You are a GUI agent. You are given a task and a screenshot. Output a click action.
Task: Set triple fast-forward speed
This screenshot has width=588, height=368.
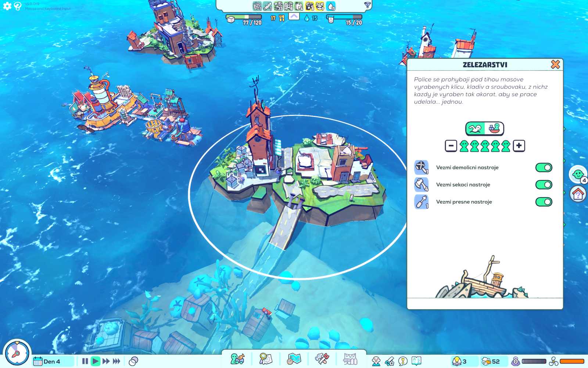pyautogui.click(x=117, y=361)
